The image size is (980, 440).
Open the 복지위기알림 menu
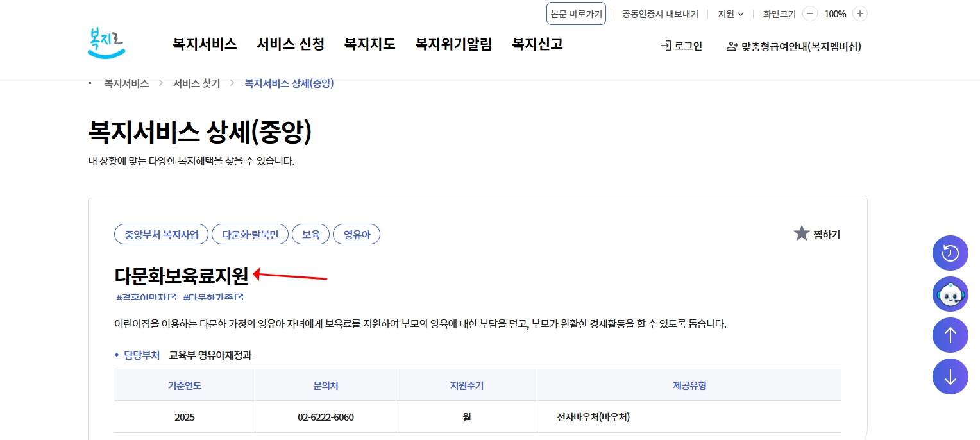[x=453, y=44]
